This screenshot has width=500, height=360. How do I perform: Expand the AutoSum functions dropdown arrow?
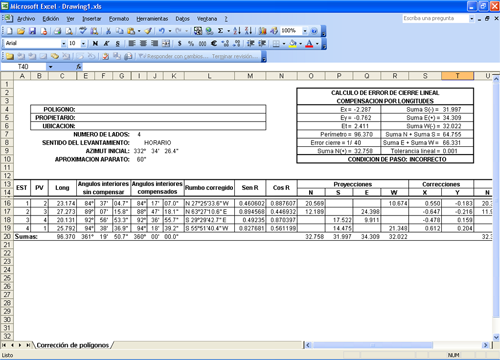[229, 31]
